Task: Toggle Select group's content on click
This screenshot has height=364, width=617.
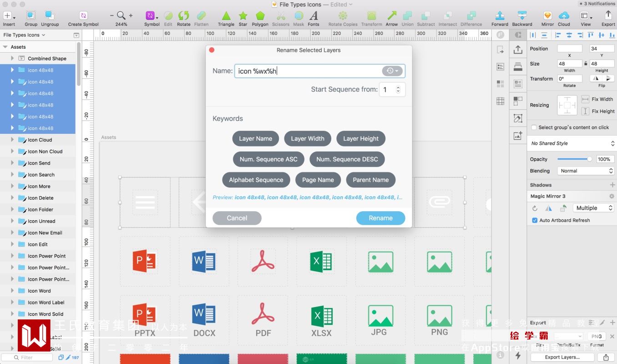Action: (x=534, y=127)
